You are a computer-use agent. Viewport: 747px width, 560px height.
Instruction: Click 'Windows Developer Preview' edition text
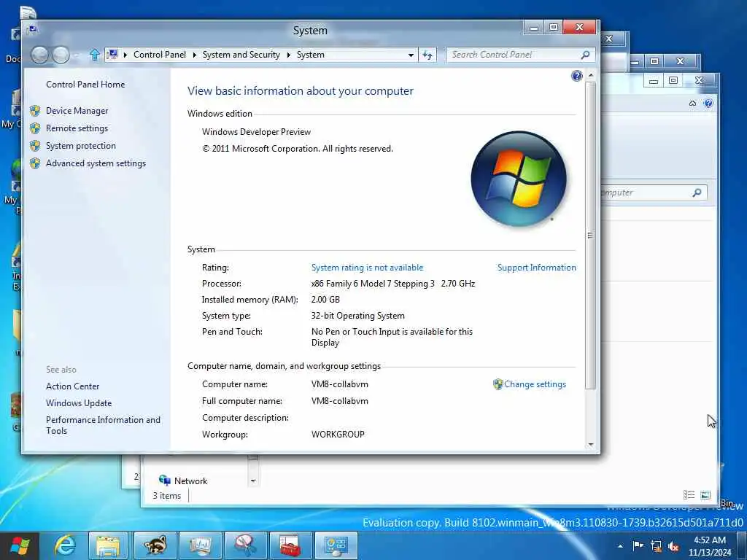pyautogui.click(x=256, y=132)
